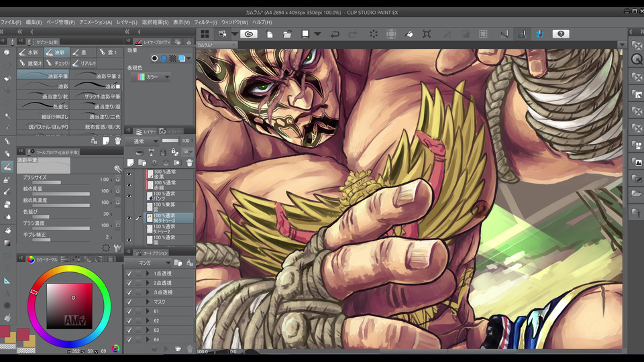This screenshot has height=362, width=644.
Task: Select the Fill bucket tool
Action: point(7,231)
